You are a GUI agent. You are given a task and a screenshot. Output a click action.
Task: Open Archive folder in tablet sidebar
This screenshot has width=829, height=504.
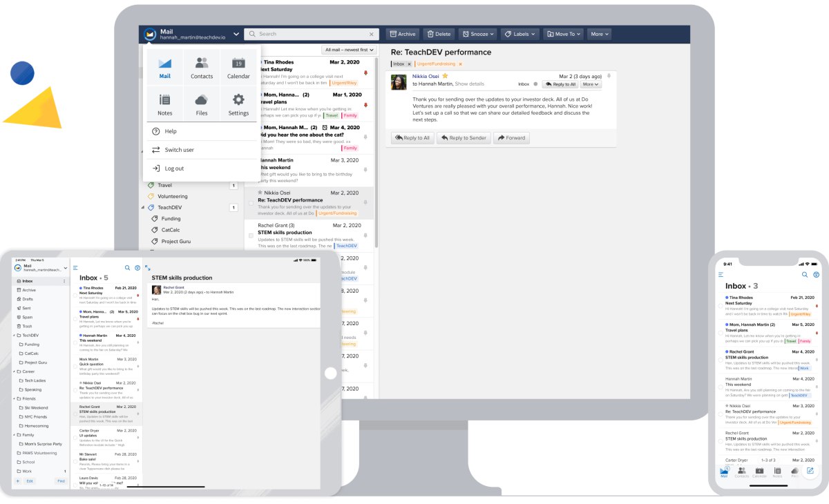(29, 290)
